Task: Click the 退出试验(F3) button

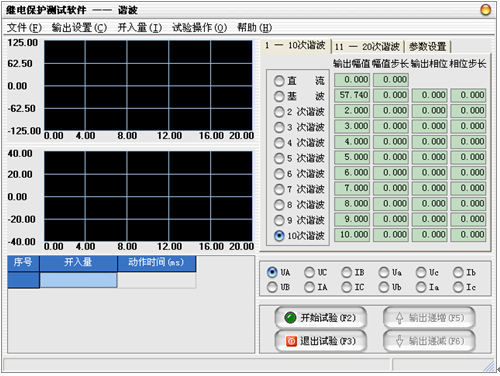Action: 321,341
